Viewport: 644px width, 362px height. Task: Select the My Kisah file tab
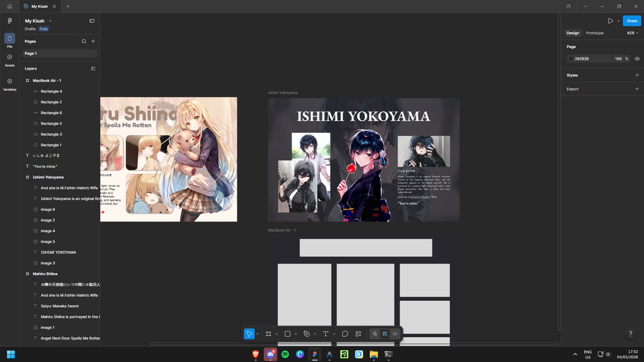coord(40,6)
